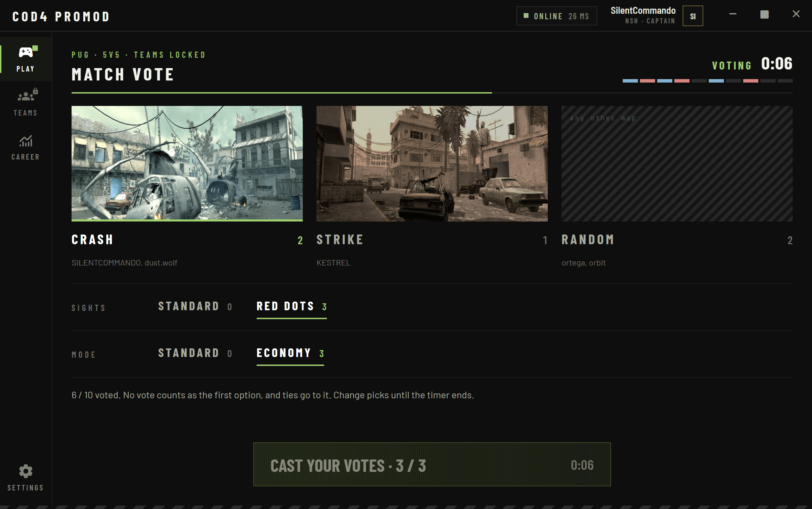Click the SI profile avatar badge
This screenshot has height=509, width=812.
click(x=693, y=16)
